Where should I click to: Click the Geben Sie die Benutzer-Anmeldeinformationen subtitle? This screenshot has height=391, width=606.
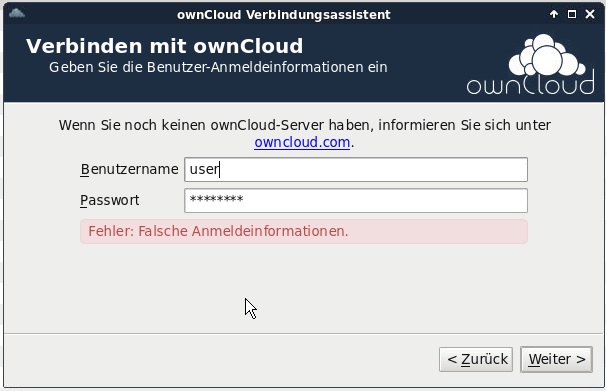218,67
